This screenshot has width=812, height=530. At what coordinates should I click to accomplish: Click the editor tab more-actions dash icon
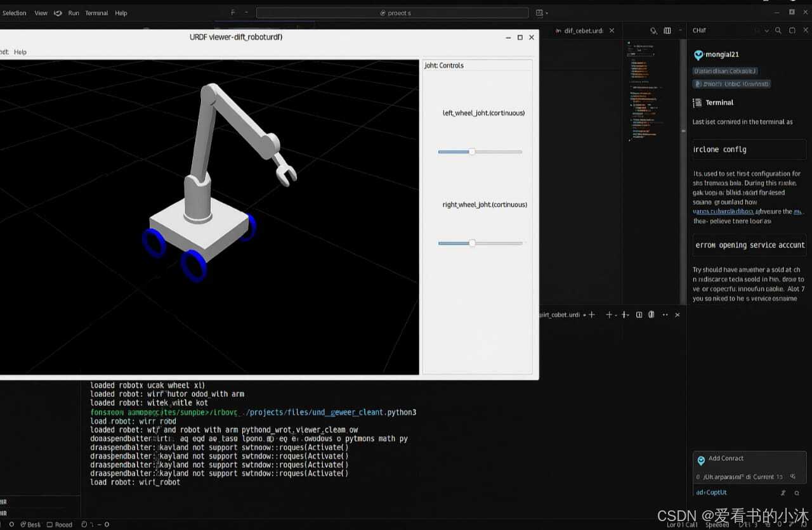681,30
